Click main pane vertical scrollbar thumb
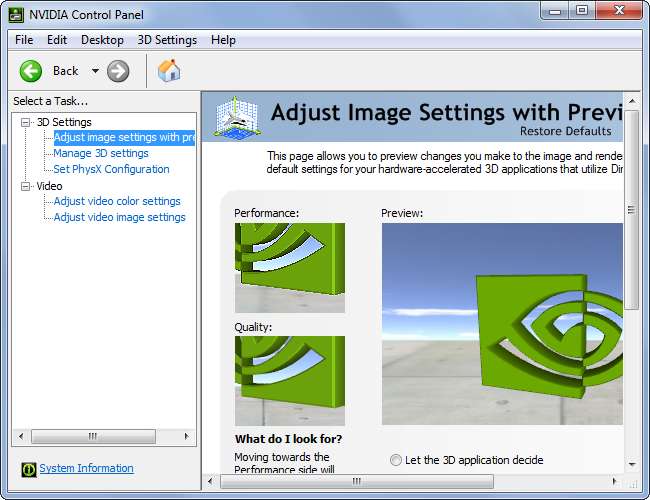The image size is (650, 500). pos(632,209)
